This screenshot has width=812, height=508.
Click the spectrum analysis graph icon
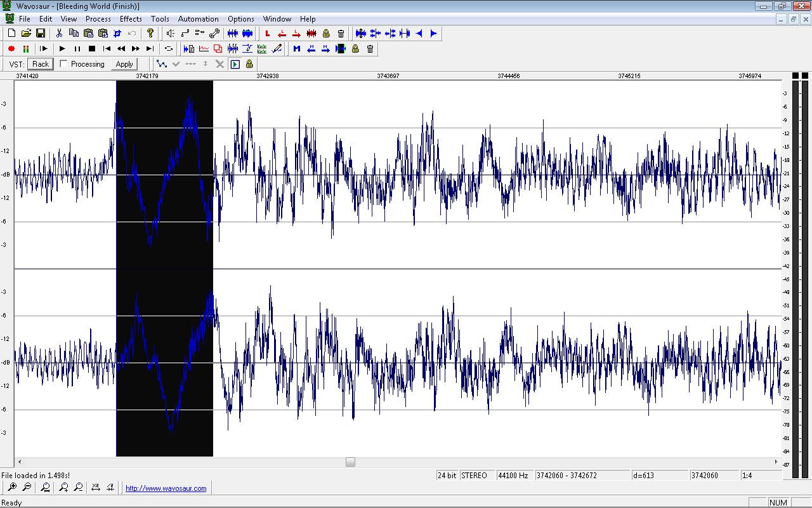(x=204, y=49)
